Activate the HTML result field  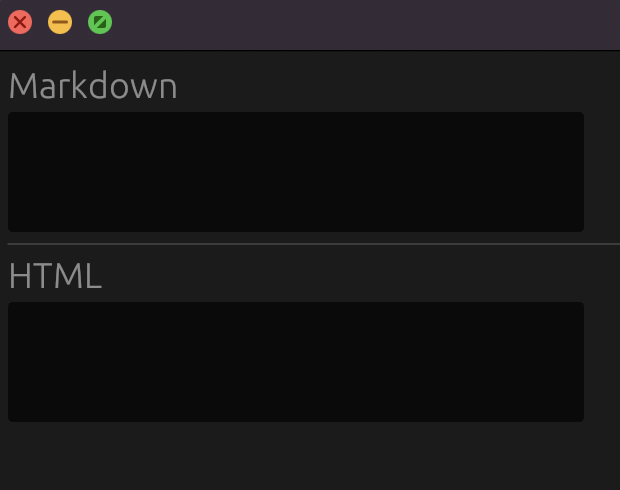[x=296, y=362]
